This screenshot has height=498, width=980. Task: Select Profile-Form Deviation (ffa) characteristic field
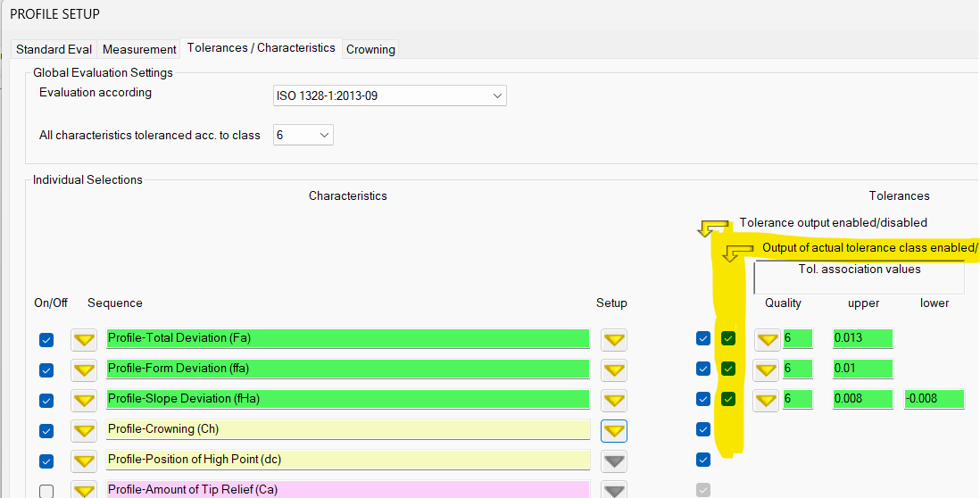click(x=347, y=368)
